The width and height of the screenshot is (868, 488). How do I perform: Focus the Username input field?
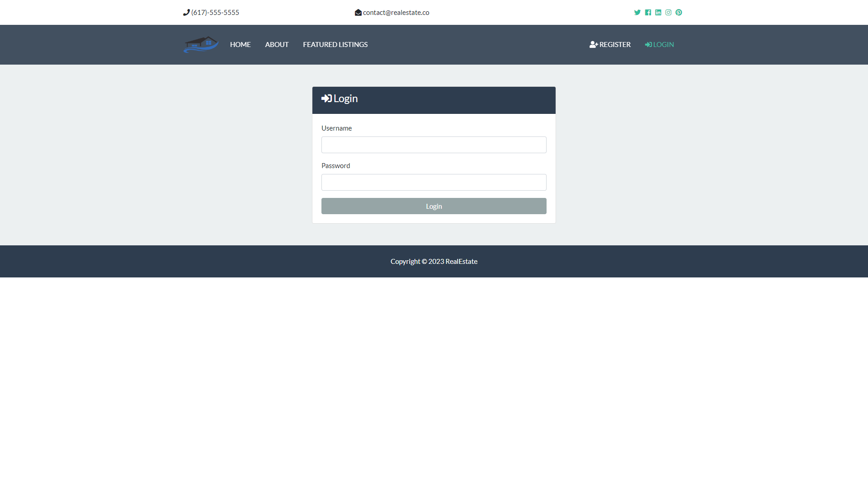[434, 145]
